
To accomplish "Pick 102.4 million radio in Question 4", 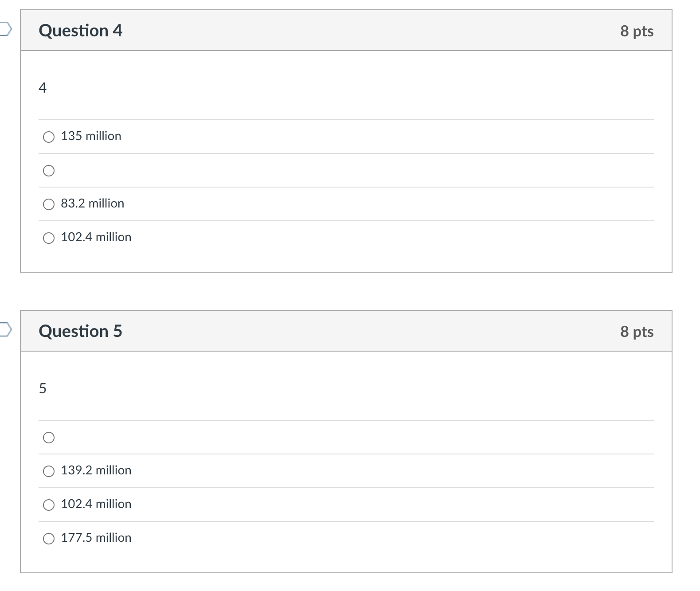I will pos(49,238).
